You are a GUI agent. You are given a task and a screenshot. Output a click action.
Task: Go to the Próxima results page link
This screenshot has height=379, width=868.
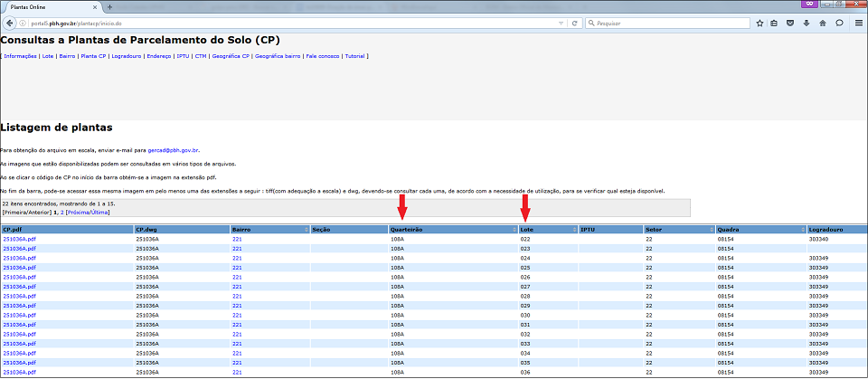click(78, 212)
